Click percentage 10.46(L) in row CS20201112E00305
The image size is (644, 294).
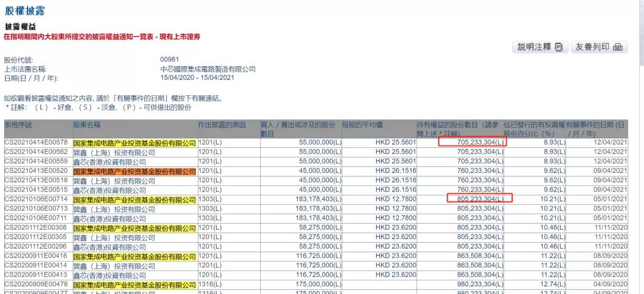tap(553, 237)
